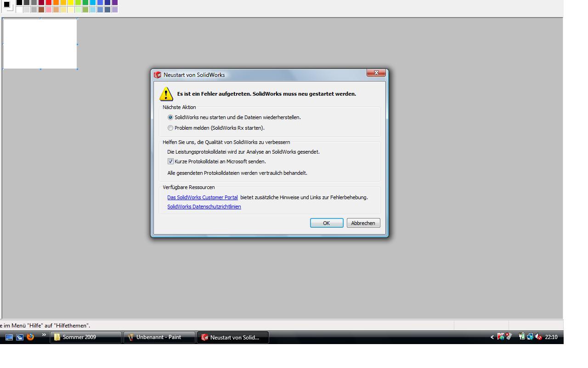The image size is (588, 368).
Task: Click the muted volume tray icon
Action: click(538, 337)
